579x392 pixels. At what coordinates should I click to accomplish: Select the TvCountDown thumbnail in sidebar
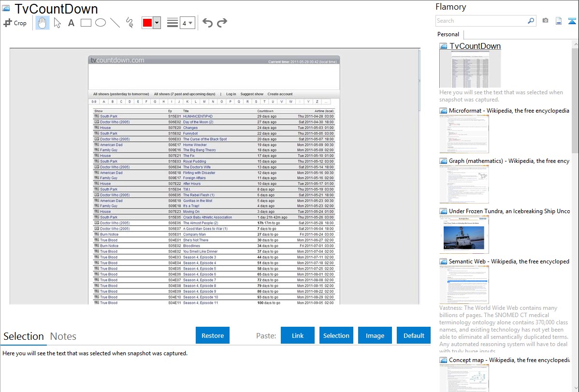470,69
